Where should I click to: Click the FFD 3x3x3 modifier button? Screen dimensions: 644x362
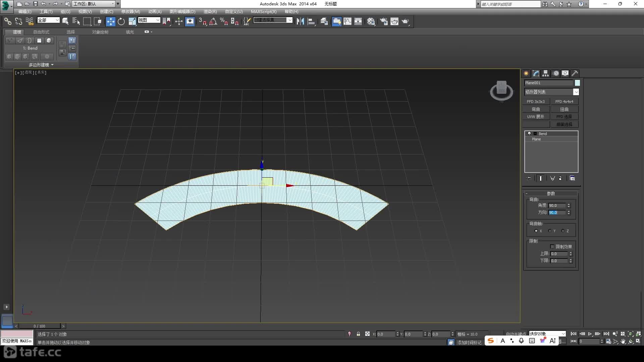(536, 102)
